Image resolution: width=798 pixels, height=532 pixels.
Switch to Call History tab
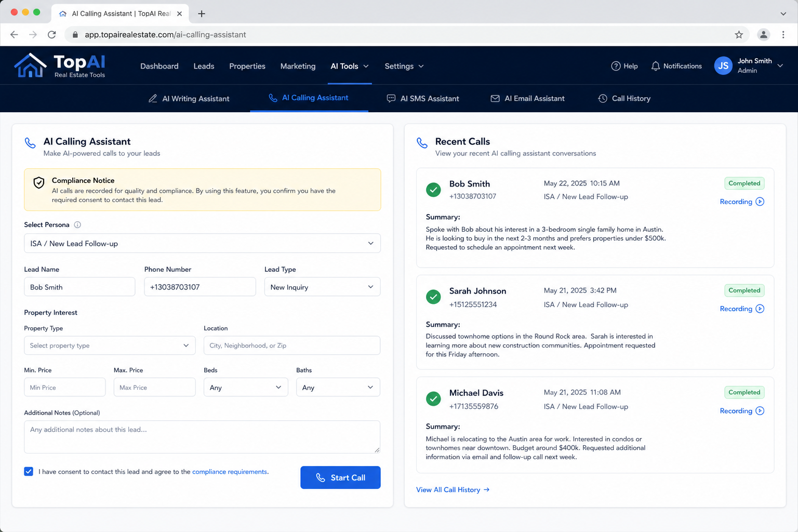[x=624, y=98]
